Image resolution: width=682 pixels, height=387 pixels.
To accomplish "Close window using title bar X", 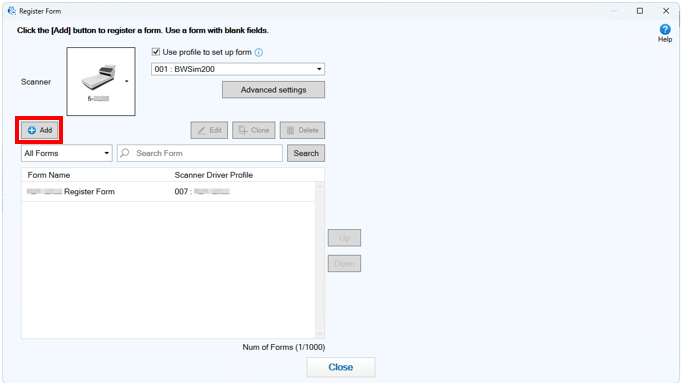I will click(665, 11).
